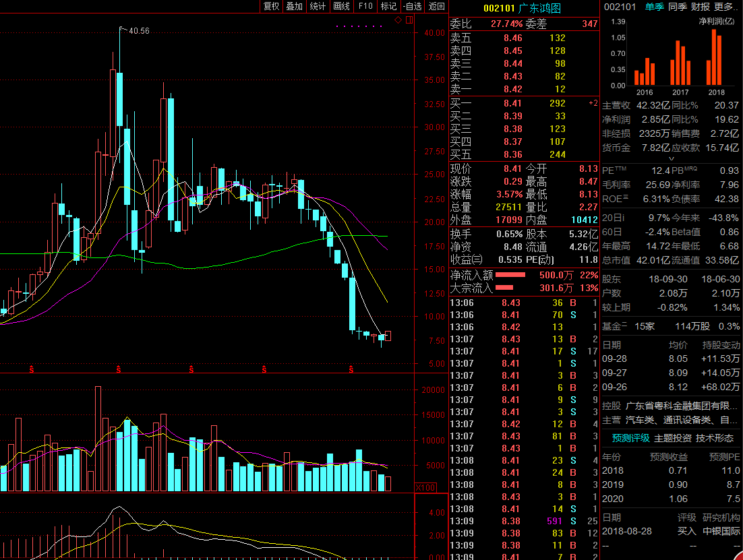Switch to the 同季 tab

coord(678,7)
